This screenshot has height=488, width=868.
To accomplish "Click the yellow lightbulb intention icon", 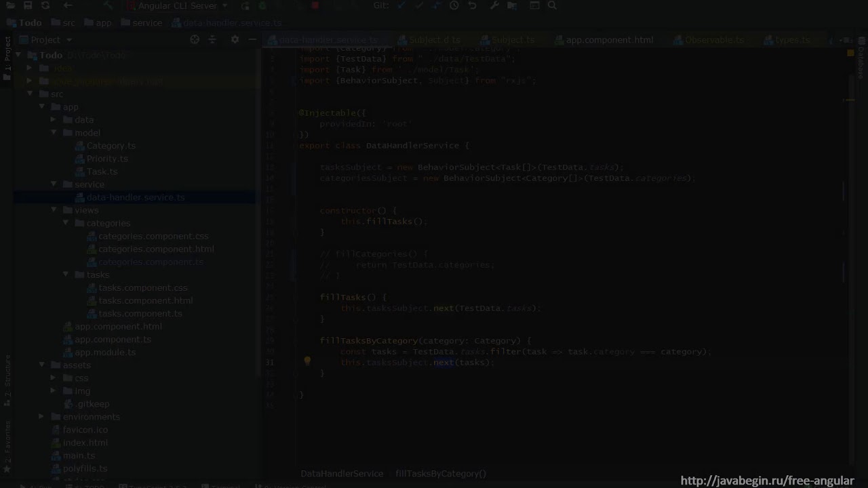I will (307, 362).
